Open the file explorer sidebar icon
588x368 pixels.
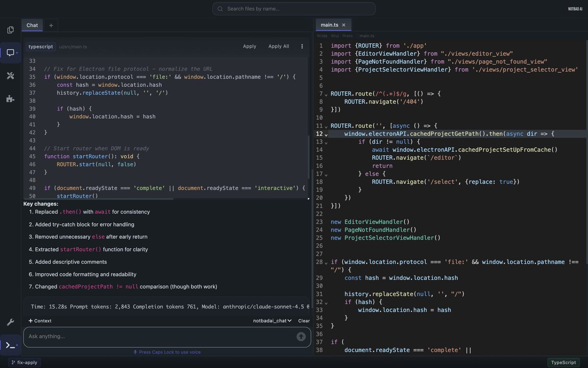pos(10,30)
